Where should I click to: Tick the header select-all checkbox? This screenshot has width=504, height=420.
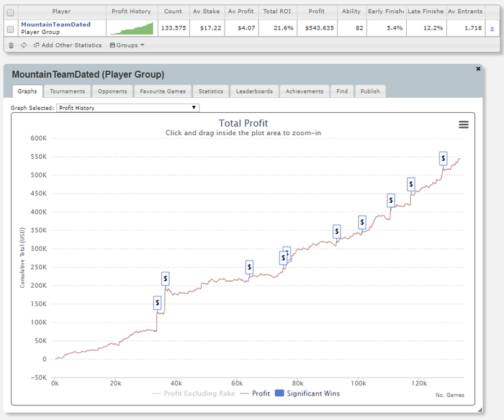[11, 12]
